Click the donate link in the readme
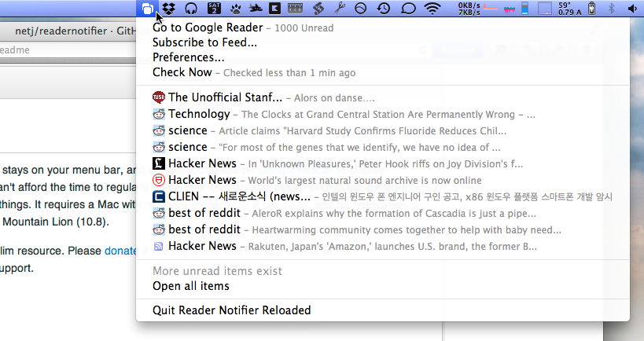The height and width of the screenshot is (341, 644). click(x=120, y=251)
